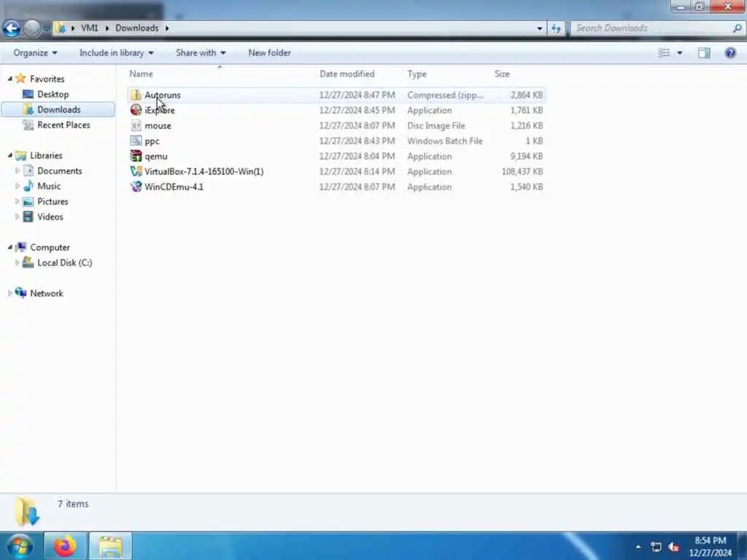
Task: Click the Pictures library icon
Action: (28, 201)
